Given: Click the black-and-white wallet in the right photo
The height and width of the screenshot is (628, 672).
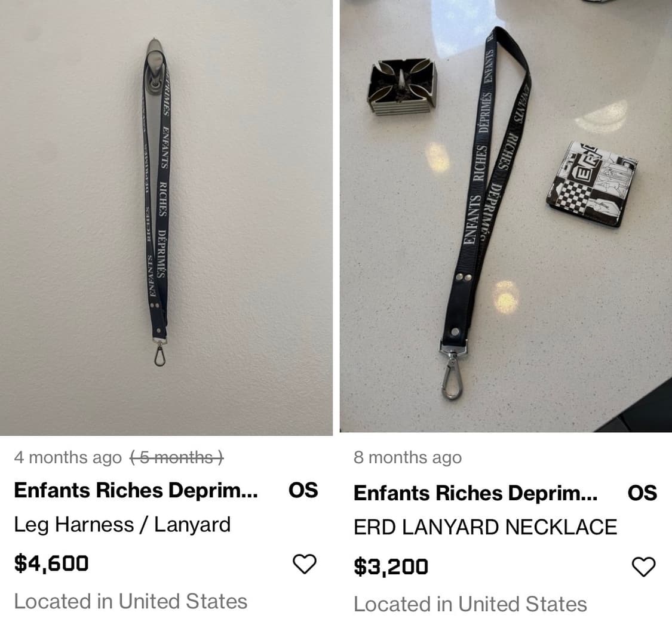Looking at the screenshot, I should 591,183.
